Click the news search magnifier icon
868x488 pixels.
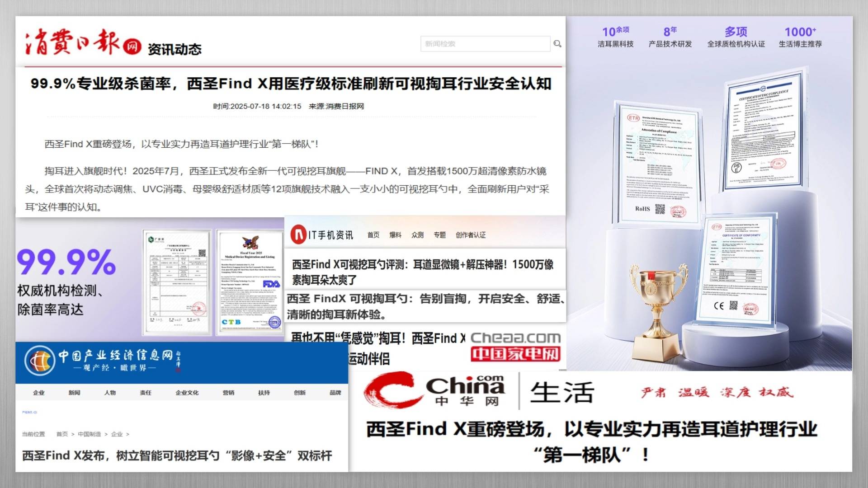click(557, 44)
